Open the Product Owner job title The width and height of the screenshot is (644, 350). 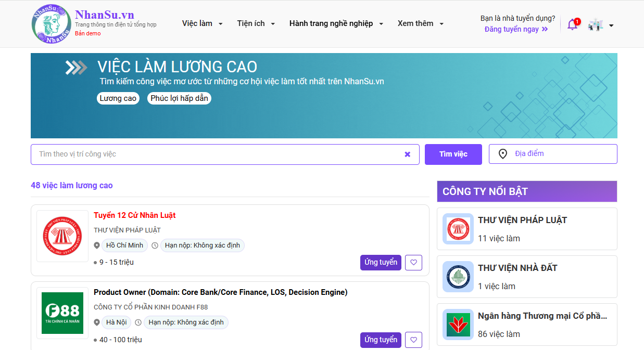point(221,292)
